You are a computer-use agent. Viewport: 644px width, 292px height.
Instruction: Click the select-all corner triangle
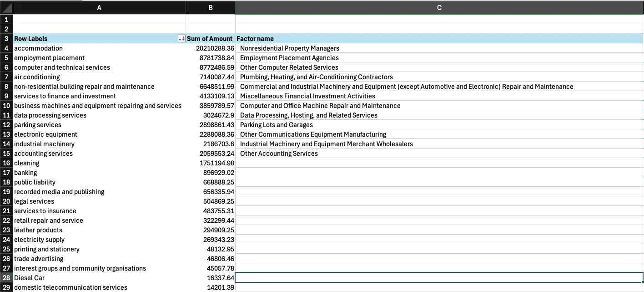tap(6, 7)
